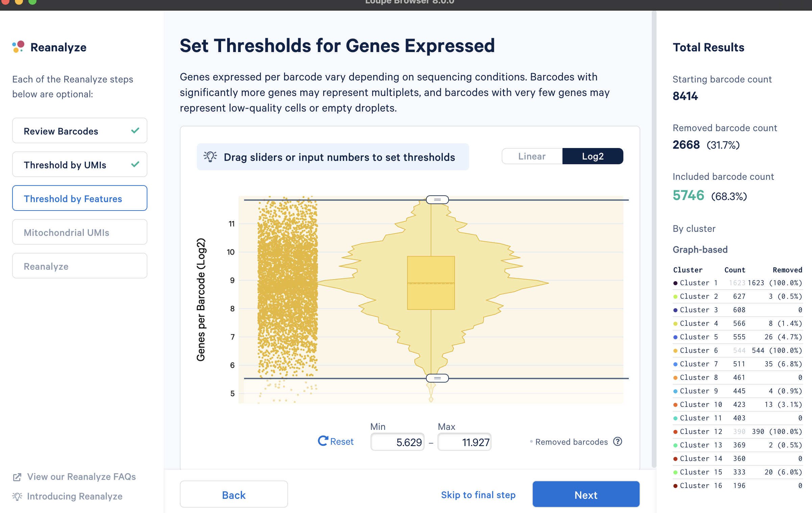Switch the plot scale to Linear
The image size is (812, 513).
point(532,156)
